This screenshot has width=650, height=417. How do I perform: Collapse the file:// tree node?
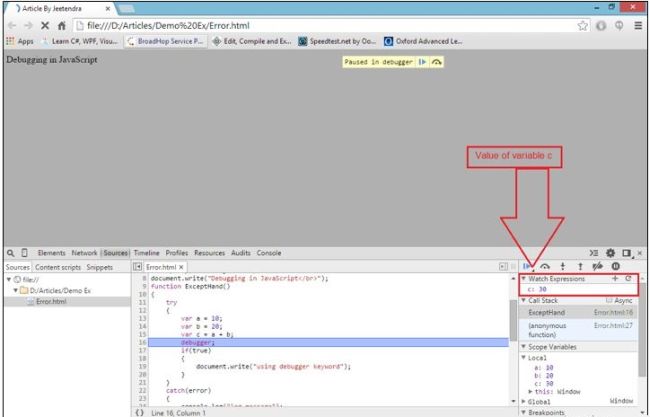(9, 280)
